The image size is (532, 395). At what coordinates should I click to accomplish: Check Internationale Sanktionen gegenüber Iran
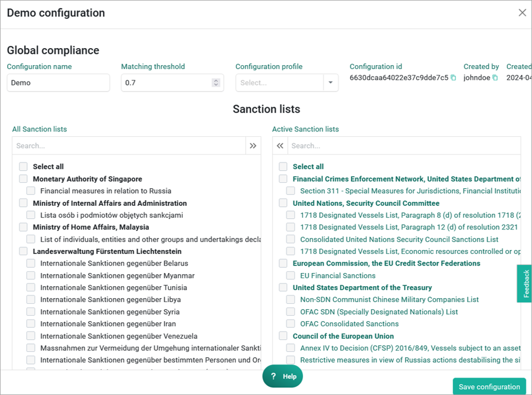31,324
